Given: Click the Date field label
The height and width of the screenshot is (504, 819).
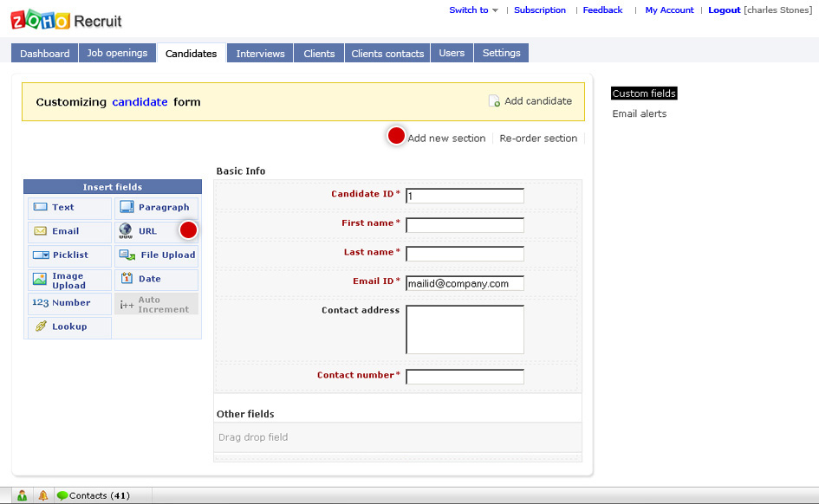Looking at the screenshot, I should pyautogui.click(x=149, y=279).
